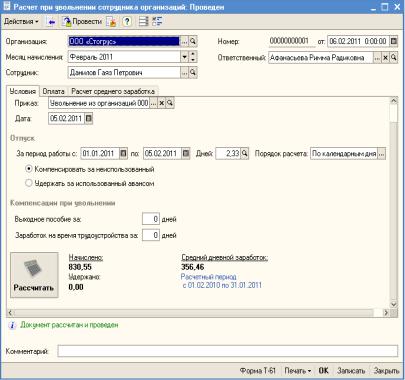
Task: Click the Форма Т-61 button
Action: click(258, 371)
